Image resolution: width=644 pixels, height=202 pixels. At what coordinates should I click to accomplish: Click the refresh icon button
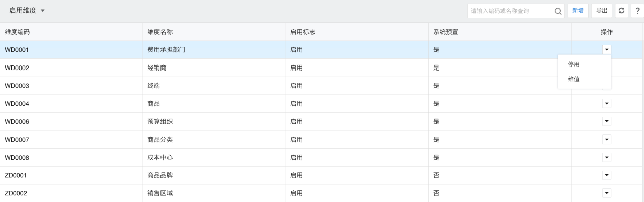(621, 11)
